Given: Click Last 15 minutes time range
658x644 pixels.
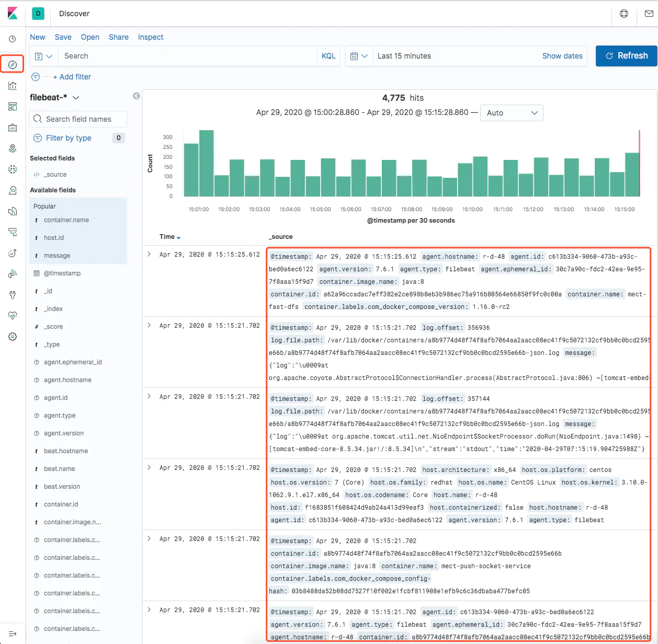Looking at the screenshot, I should tap(404, 56).
